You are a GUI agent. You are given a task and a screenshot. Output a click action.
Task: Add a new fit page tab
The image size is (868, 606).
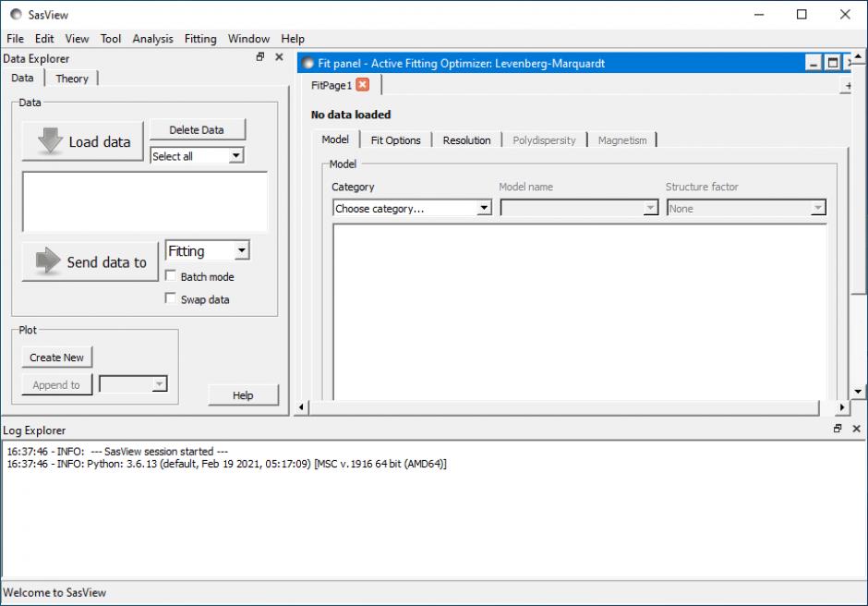click(x=847, y=86)
